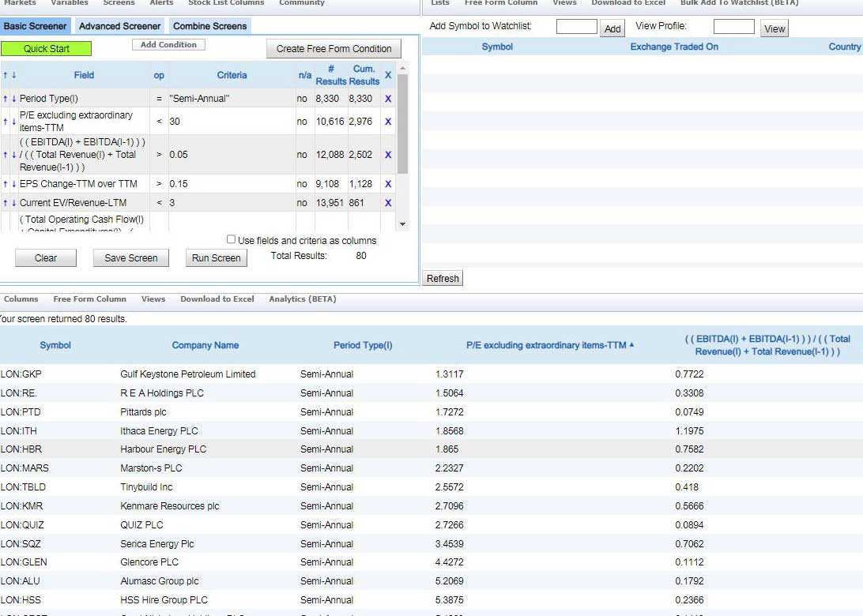Click the criteria list scrollbar down arrow
This screenshot has height=616, width=863.
pos(403,223)
